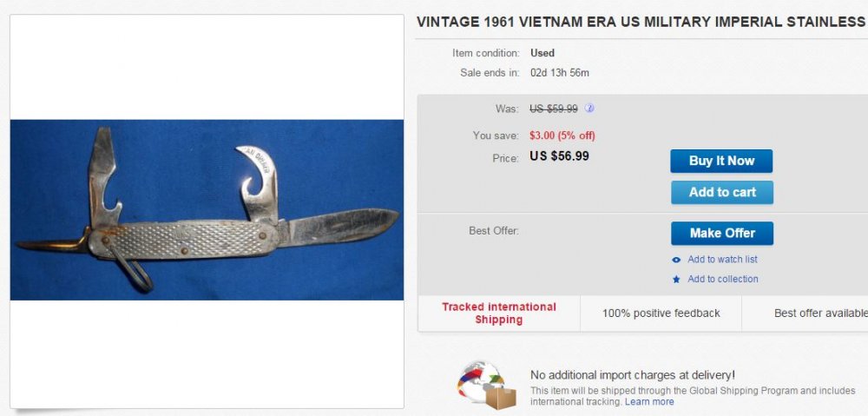Click the Vintage 1961 Vietnam Era listing title
Screen dimensions: 868x416
[641, 22]
